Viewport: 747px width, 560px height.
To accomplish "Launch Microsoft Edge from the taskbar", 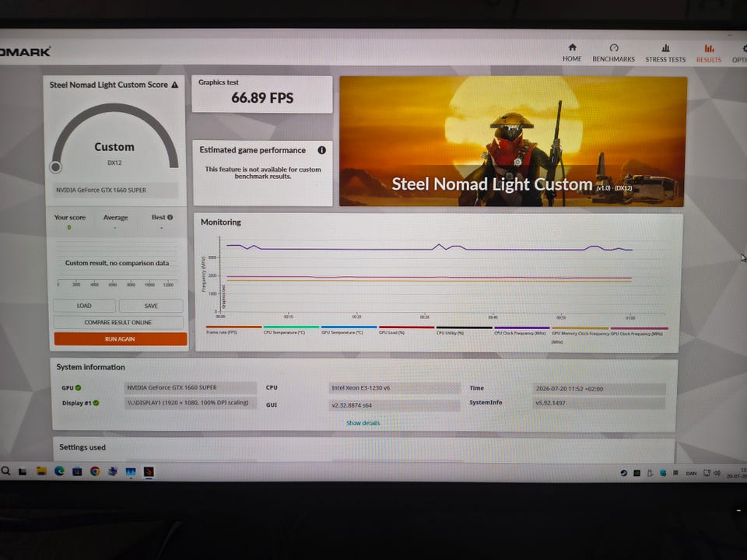I will (59, 471).
